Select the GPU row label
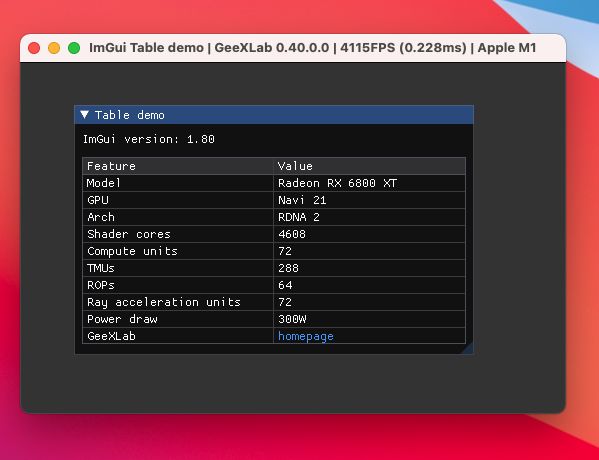599x460 pixels. tap(98, 200)
